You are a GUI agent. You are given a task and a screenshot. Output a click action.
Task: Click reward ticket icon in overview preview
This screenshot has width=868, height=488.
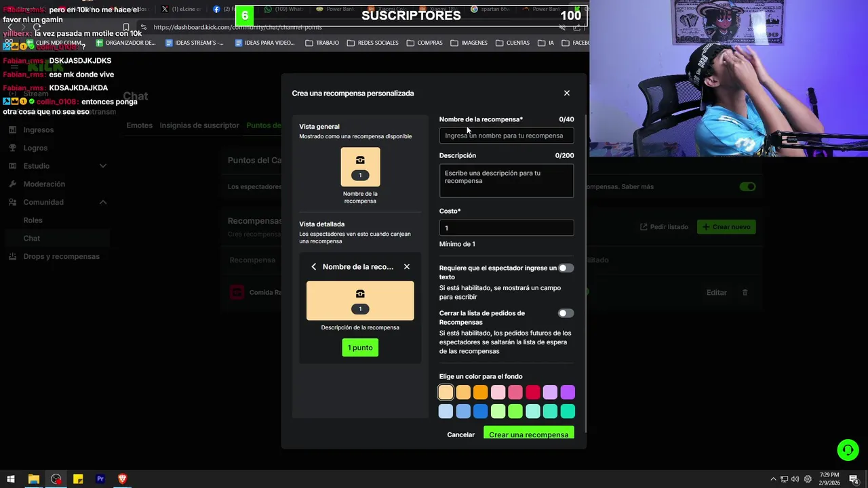360,160
